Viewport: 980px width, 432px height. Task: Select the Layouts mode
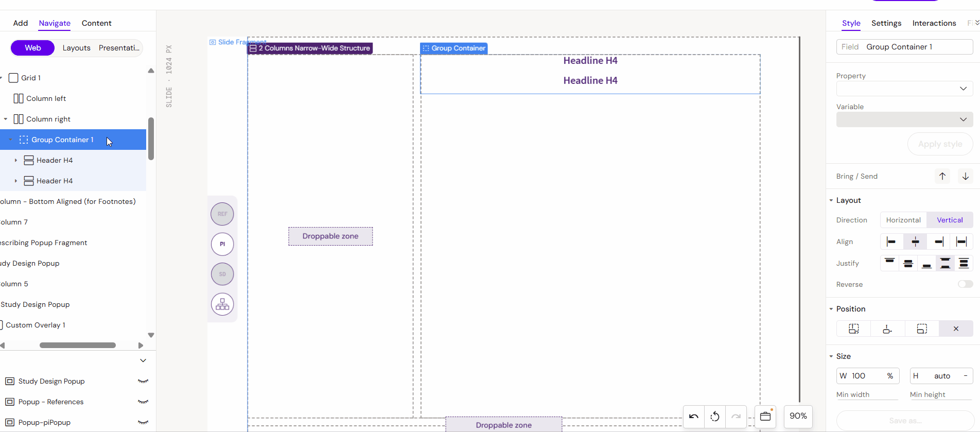pos(77,48)
